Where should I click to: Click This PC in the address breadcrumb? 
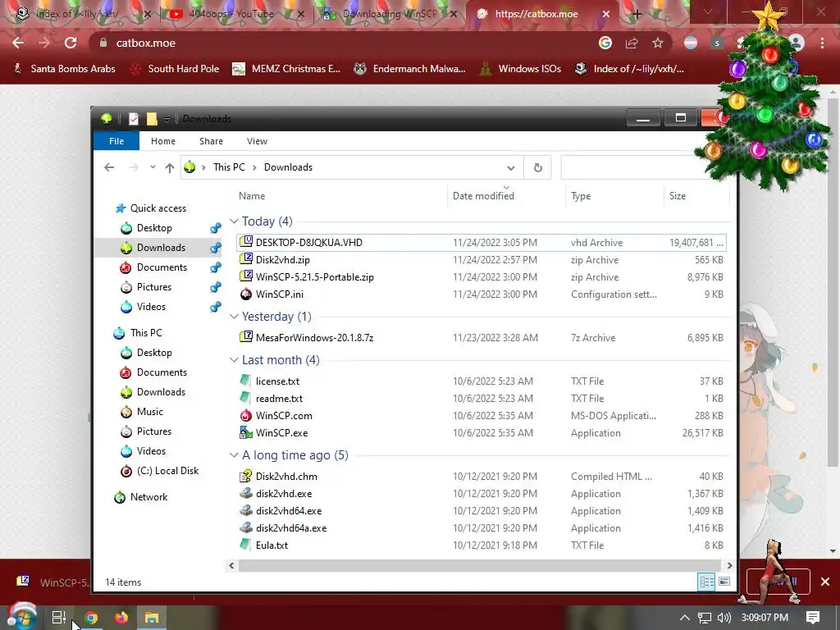click(229, 167)
